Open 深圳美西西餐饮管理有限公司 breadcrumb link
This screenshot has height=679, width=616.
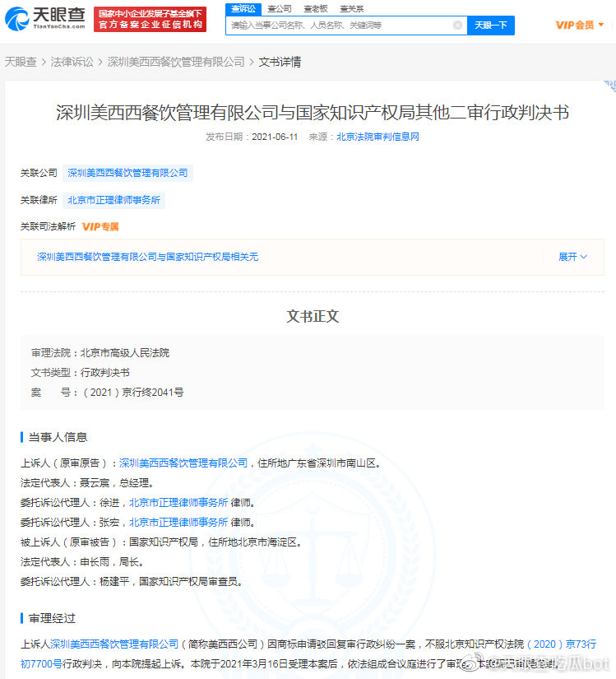[176, 62]
